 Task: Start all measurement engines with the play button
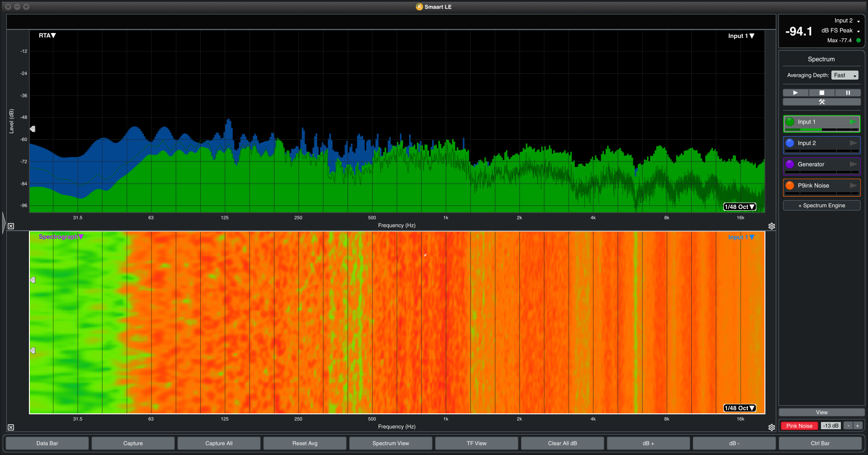[x=796, y=93]
